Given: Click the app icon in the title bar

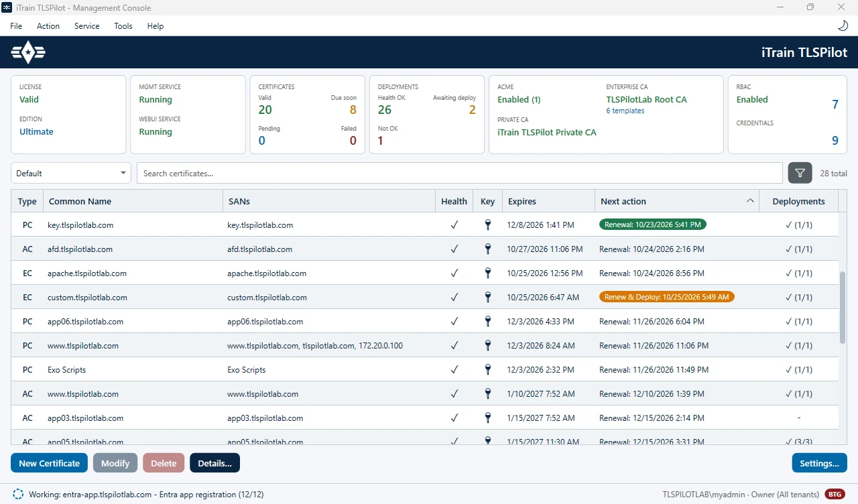Looking at the screenshot, I should 7,7.
